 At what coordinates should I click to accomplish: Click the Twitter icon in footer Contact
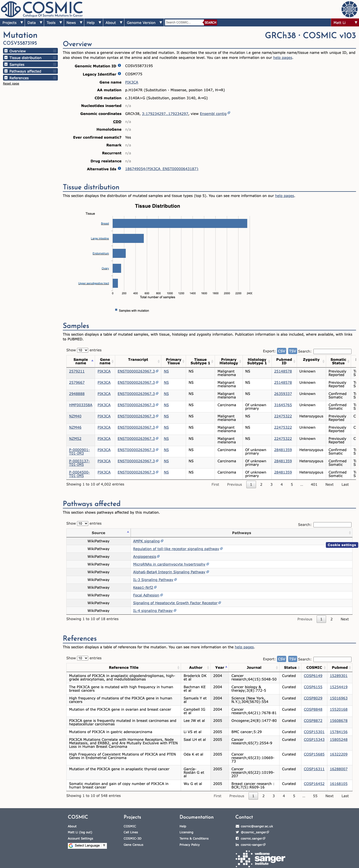pos(237,832)
